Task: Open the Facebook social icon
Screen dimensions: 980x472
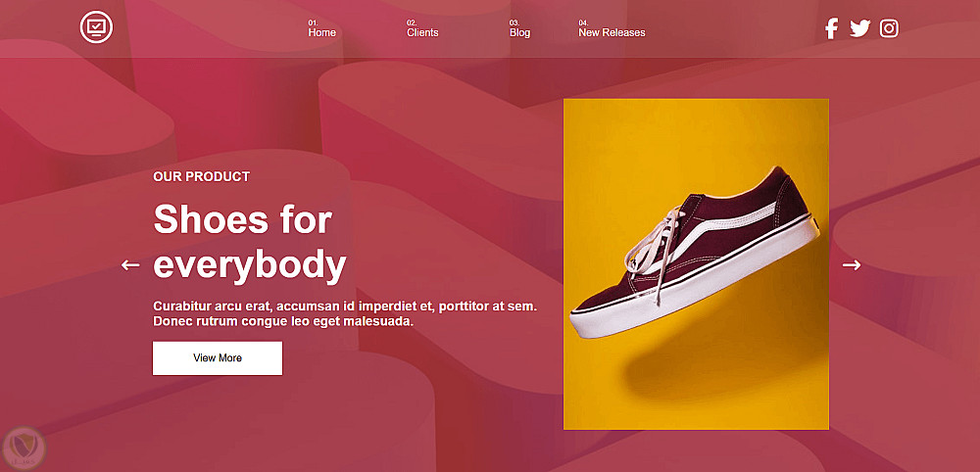Action: [x=831, y=28]
